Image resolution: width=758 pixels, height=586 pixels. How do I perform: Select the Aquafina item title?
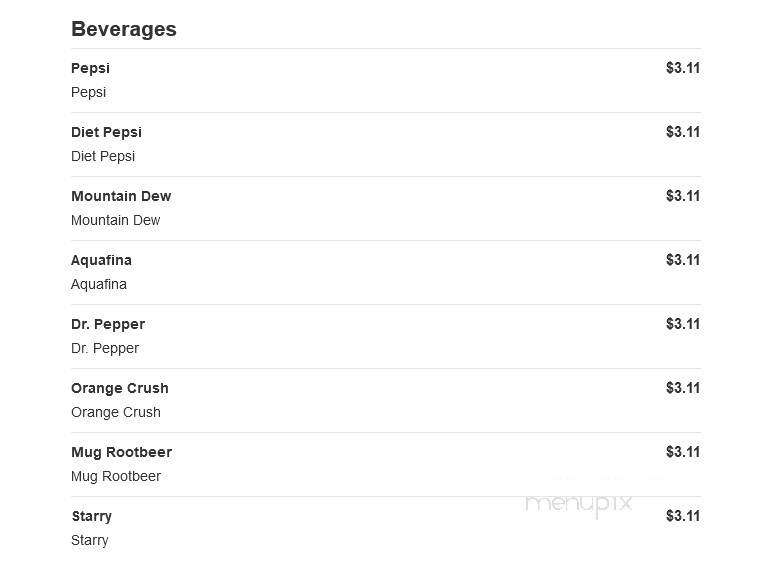pos(102,261)
